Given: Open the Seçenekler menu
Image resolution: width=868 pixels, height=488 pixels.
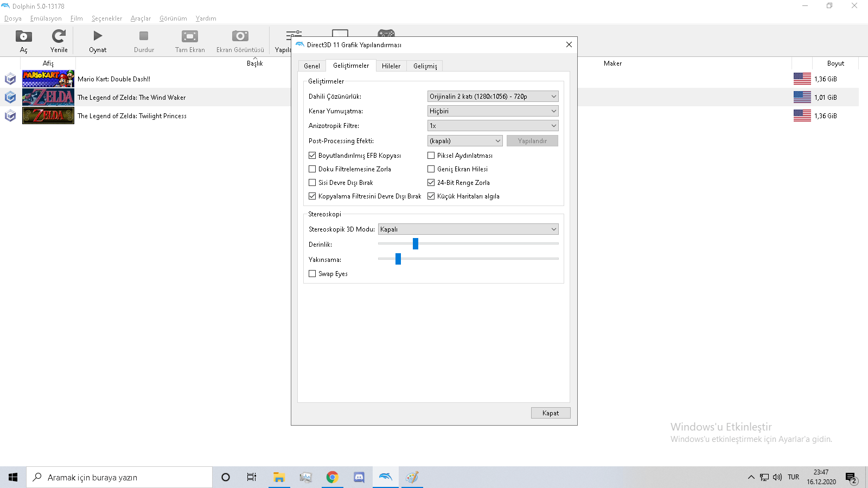Looking at the screenshot, I should 107,18.
